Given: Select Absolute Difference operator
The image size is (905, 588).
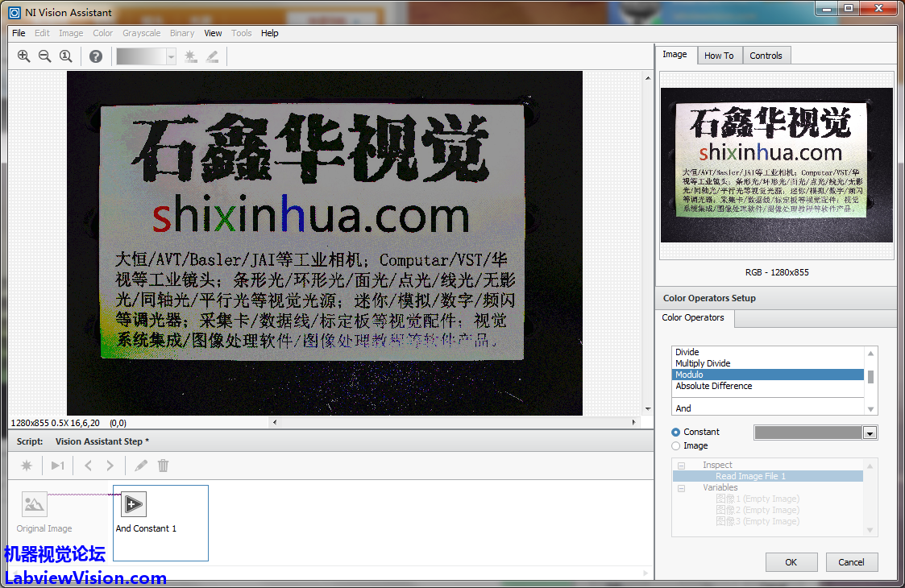Looking at the screenshot, I should coord(768,386).
